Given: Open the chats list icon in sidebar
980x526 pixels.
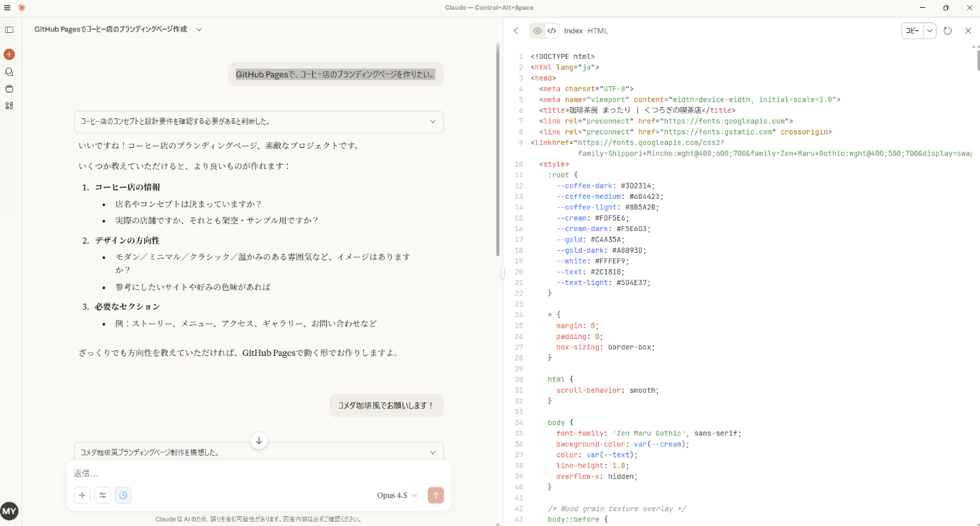Looking at the screenshot, I should point(9,71).
